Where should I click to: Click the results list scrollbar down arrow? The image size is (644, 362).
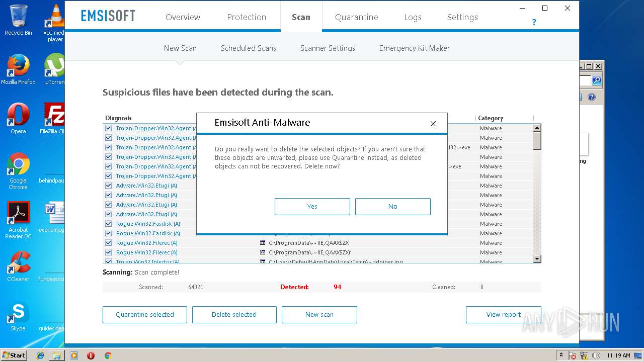537,259
